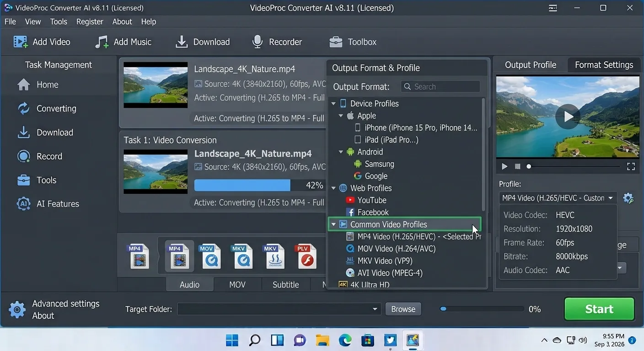
Task: Click the output format list scrollbar
Action: click(483, 154)
